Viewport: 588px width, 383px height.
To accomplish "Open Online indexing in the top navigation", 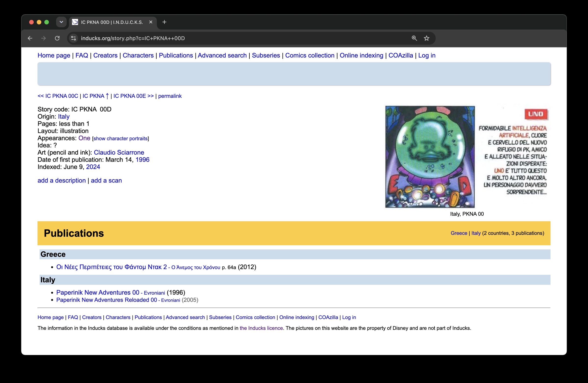I will pyautogui.click(x=361, y=55).
